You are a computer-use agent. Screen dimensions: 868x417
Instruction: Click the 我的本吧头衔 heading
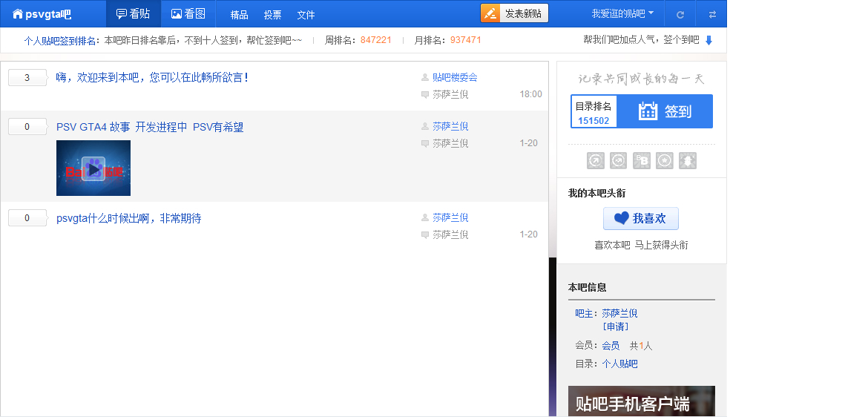click(596, 193)
